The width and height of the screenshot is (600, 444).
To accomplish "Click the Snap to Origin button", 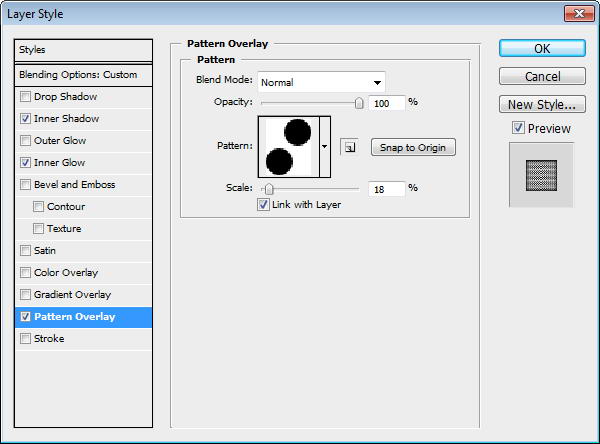I will [x=413, y=147].
